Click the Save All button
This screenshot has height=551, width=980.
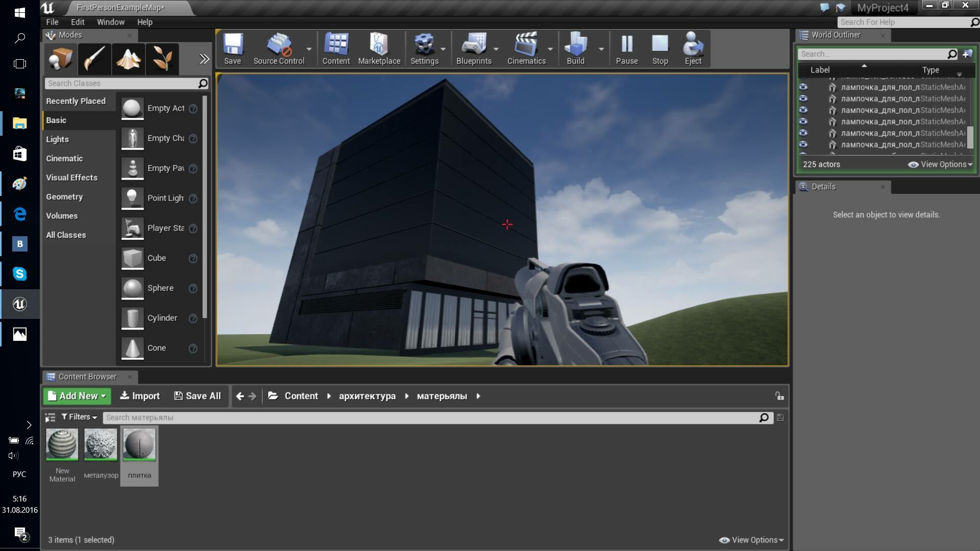tap(198, 396)
